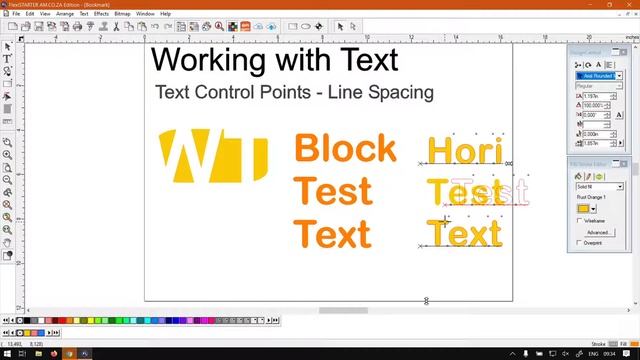640x360 pixels.
Task: Click the Cut scissors icon
Action: click(116, 27)
